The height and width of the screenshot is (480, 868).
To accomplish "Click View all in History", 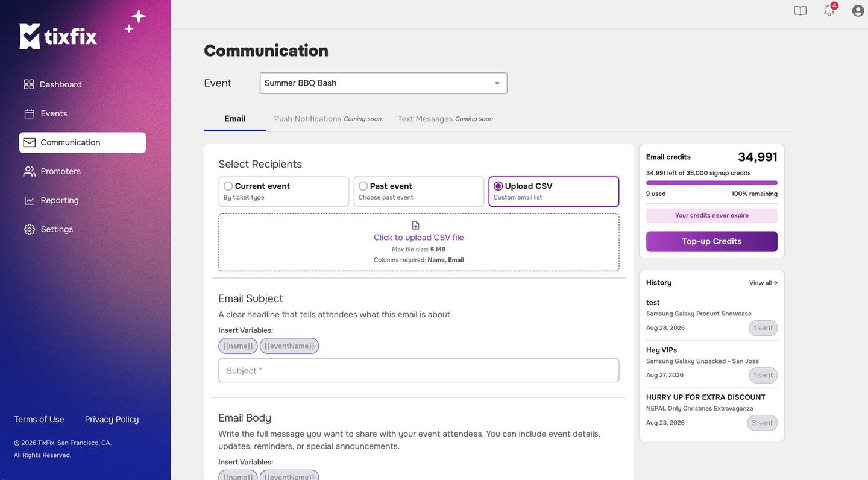I will [x=764, y=283].
